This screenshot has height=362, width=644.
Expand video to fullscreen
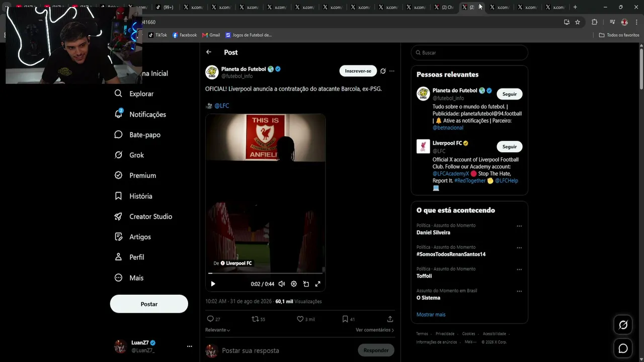pos(318,284)
